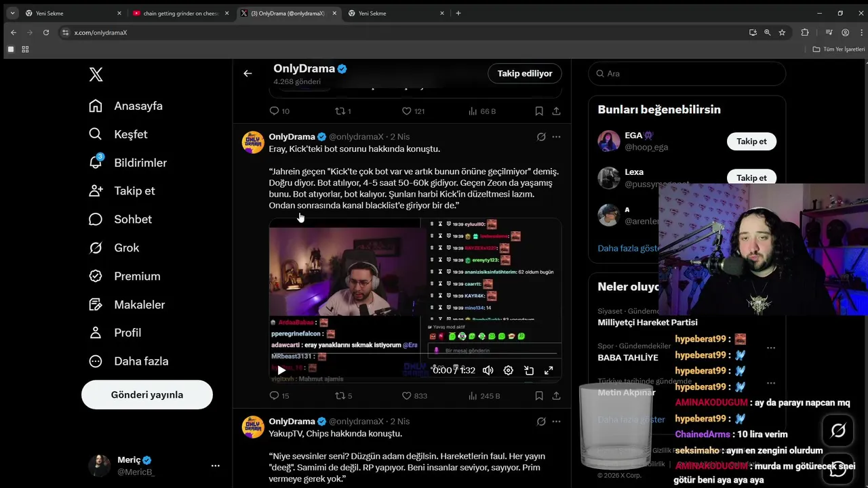Open Grok icon on YakupTV post
Viewport: 868px width, 488px height.
tap(541, 422)
